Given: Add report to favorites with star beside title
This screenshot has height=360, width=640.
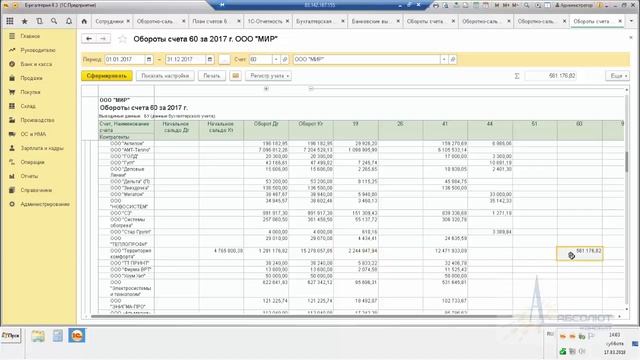Looking at the screenshot, I should (x=122, y=39).
